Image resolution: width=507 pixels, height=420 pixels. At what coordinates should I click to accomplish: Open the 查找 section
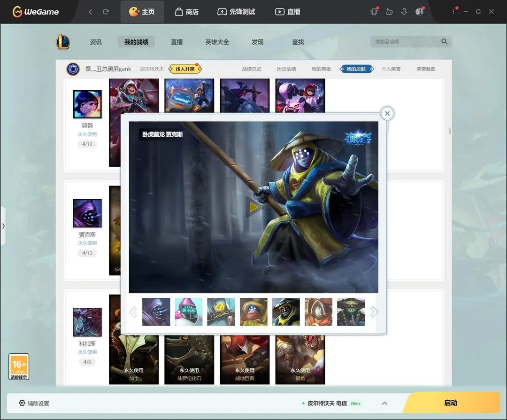[x=298, y=42]
